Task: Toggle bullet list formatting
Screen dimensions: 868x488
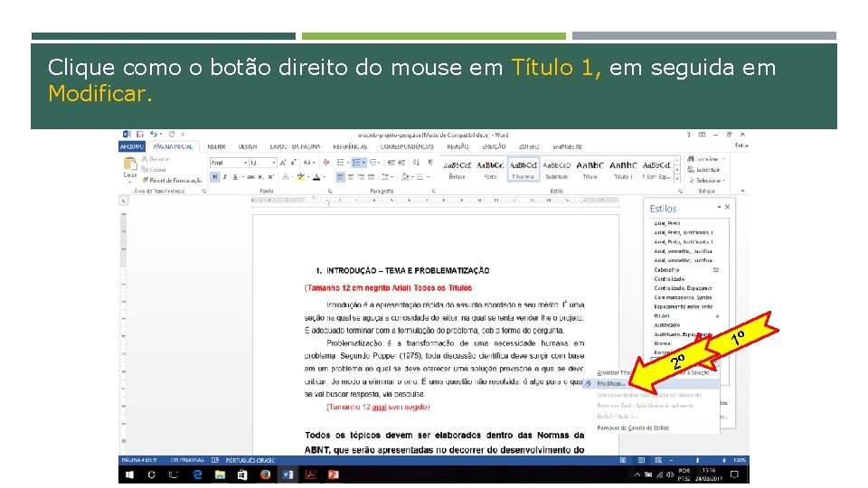Action: click(341, 163)
